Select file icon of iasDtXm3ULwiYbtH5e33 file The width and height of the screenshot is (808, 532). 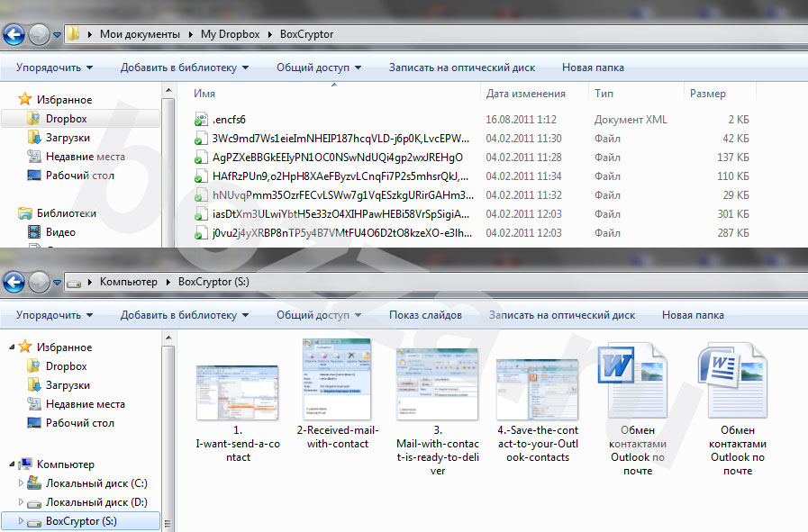click(x=201, y=214)
